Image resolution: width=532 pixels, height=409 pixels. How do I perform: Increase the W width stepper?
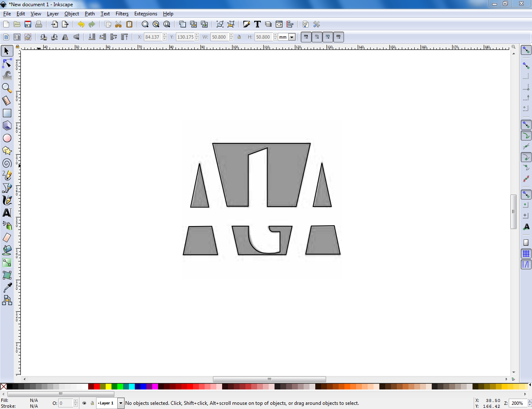[x=231, y=35]
